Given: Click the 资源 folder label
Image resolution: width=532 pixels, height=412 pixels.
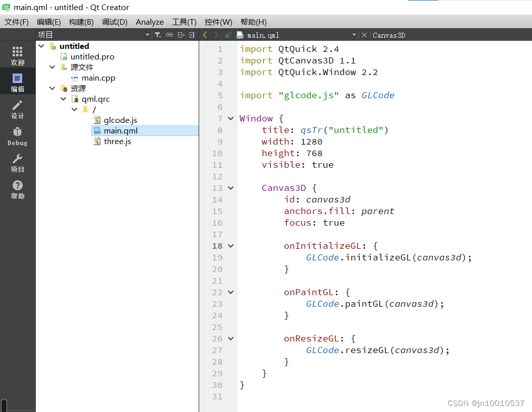Looking at the screenshot, I should [x=78, y=89].
